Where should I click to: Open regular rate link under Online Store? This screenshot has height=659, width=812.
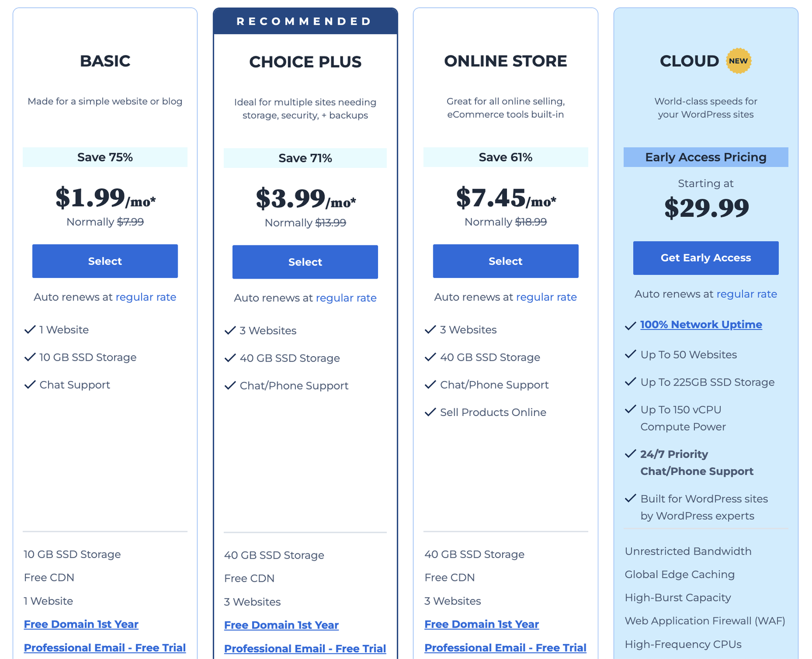point(547,297)
